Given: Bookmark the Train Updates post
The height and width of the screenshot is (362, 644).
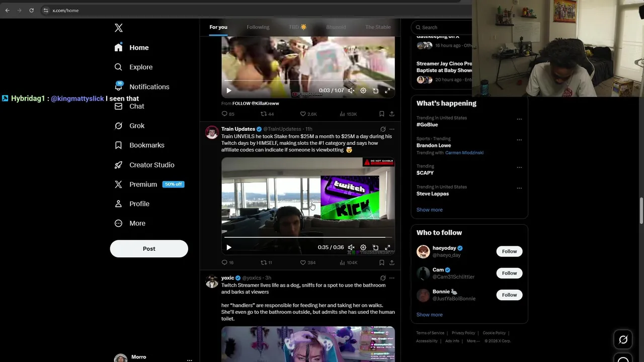Looking at the screenshot, I should [x=382, y=262].
